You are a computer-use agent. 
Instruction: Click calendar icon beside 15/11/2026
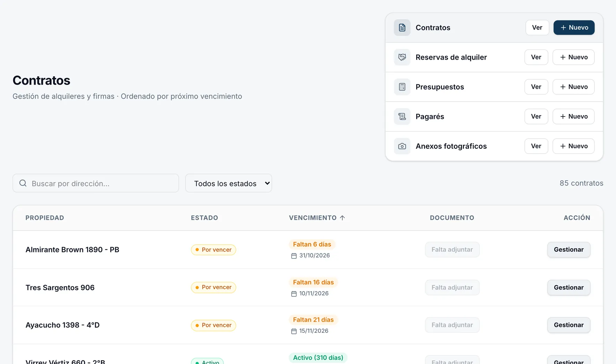[x=294, y=331]
